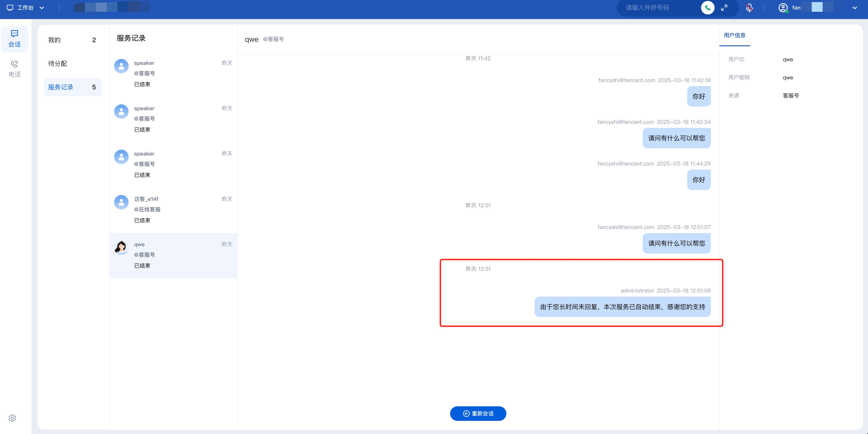Switch to the 用户信息 tab
Screen dimensions: 868x434
coord(735,35)
